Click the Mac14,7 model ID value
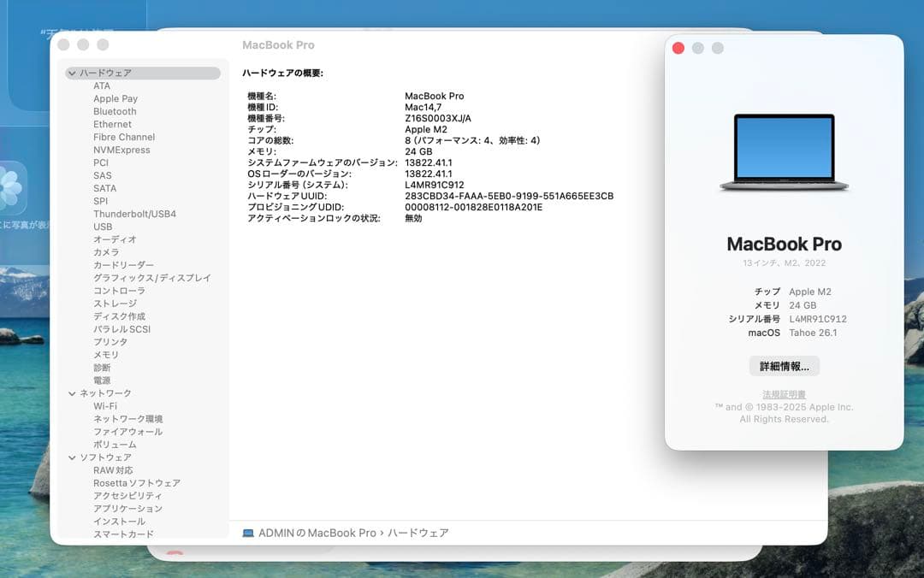This screenshot has width=924, height=578. click(423, 107)
